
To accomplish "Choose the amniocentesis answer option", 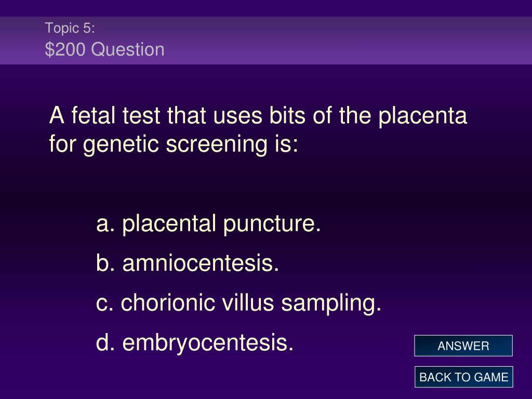I will 188,263.
